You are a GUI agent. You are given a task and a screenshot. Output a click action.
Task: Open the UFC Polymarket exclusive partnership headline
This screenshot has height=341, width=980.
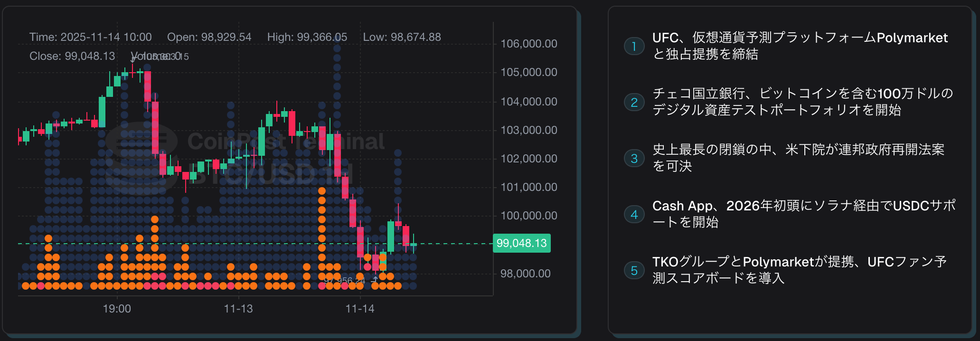(x=800, y=46)
